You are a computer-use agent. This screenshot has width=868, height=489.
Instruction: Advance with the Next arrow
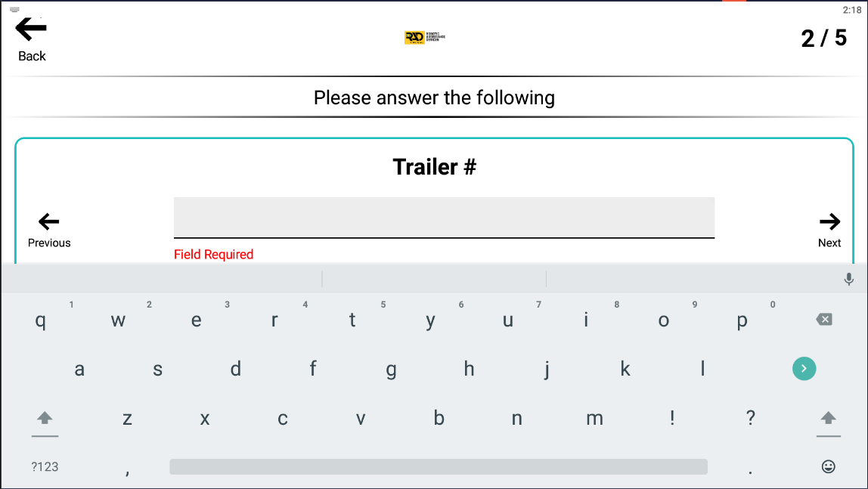829,221
